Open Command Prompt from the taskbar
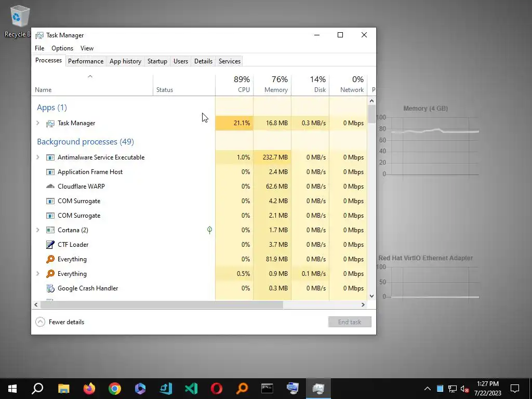 267,389
